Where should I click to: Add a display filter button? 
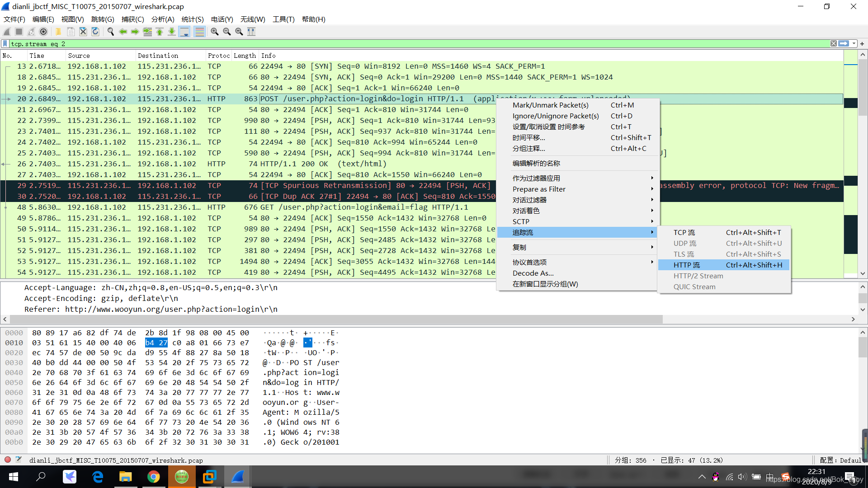click(x=862, y=44)
